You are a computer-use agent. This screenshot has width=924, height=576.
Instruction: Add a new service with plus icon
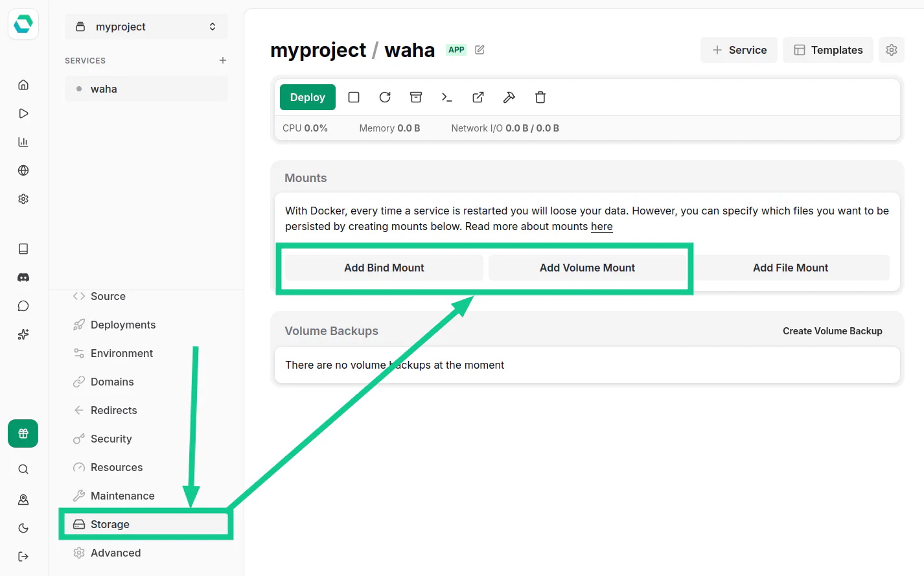point(223,60)
